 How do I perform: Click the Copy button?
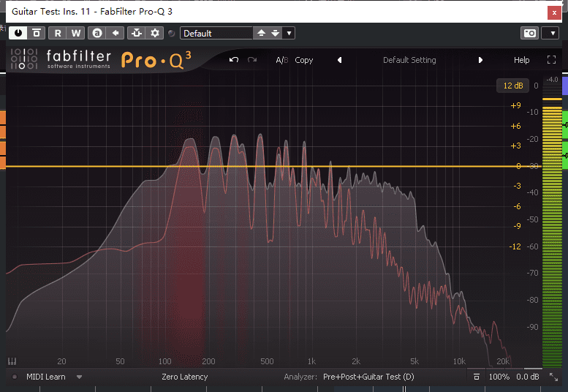point(303,60)
